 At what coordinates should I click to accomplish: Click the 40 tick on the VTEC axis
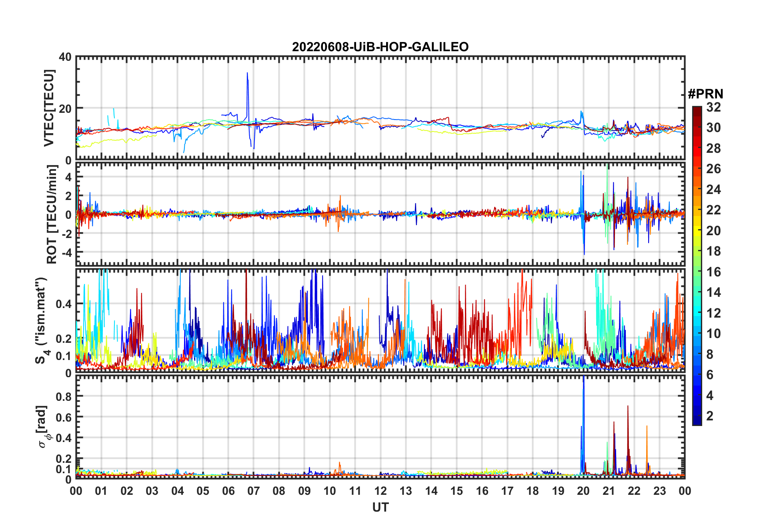tap(65, 57)
